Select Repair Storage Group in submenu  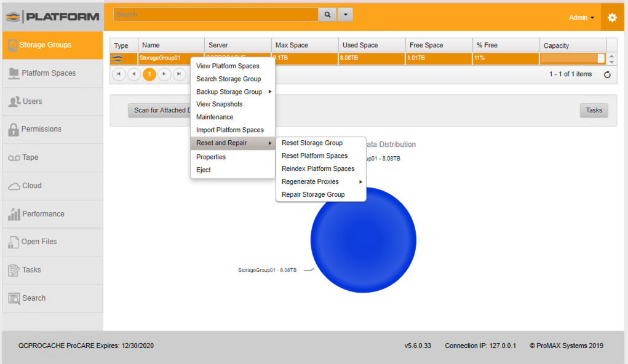point(321,195)
